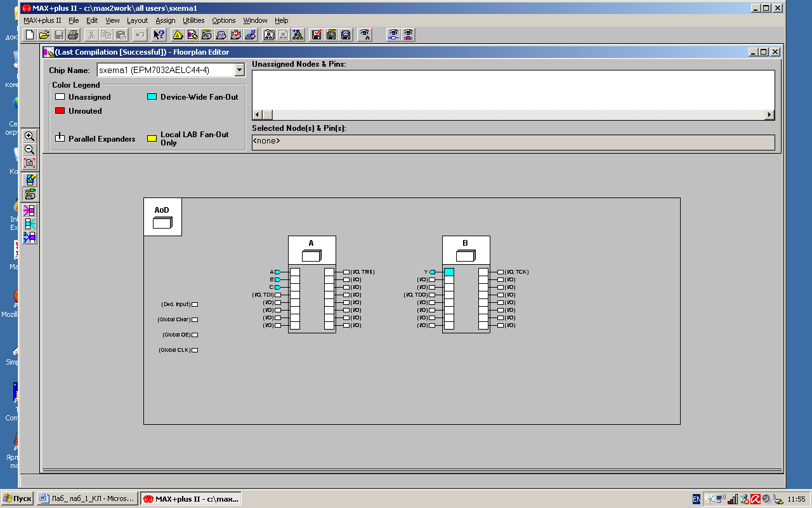Viewport: 812px width, 508px height.
Task: Open the Options menu
Action: point(224,20)
